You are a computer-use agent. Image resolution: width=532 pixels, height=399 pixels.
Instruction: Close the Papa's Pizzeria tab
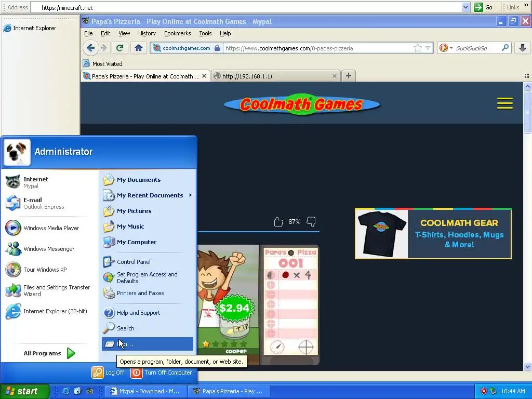(x=204, y=76)
